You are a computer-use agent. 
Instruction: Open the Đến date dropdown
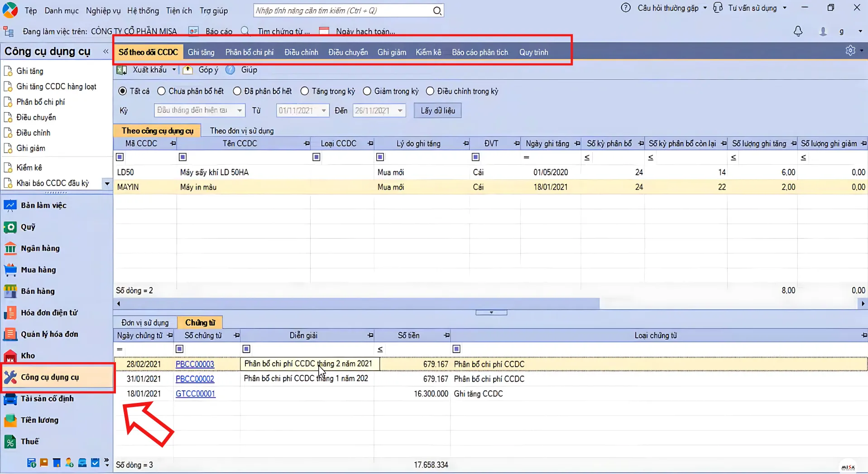coord(400,110)
